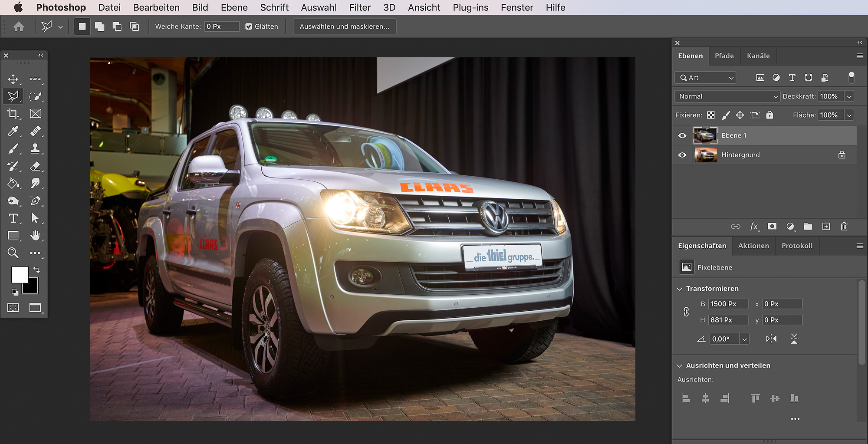Select the Brush tool
The width and height of the screenshot is (868, 444).
13,148
